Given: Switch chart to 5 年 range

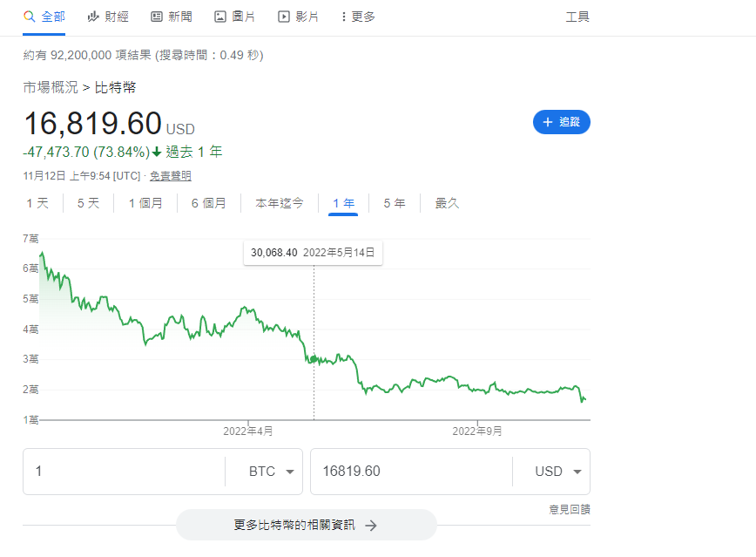Looking at the screenshot, I should click(x=394, y=203).
